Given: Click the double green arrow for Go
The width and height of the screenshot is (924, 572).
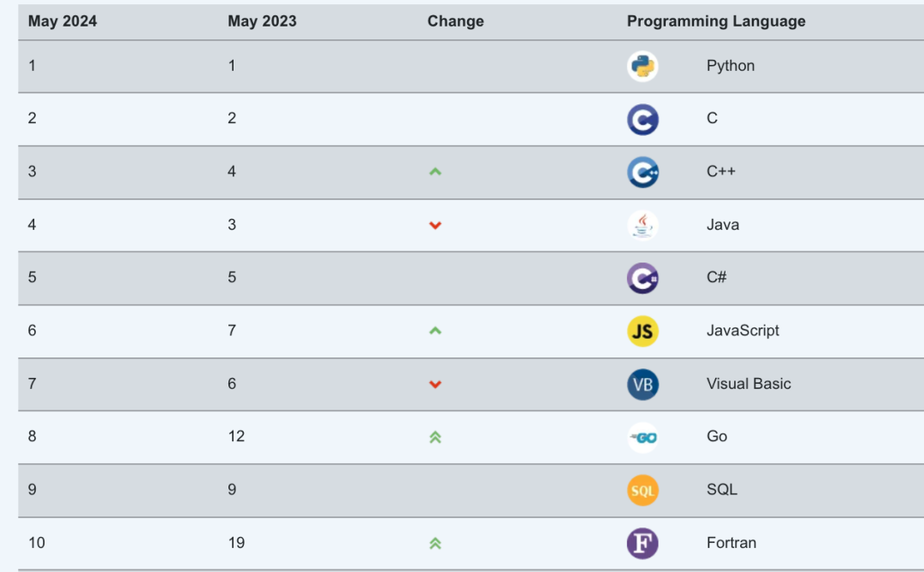Looking at the screenshot, I should pyautogui.click(x=435, y=437).
